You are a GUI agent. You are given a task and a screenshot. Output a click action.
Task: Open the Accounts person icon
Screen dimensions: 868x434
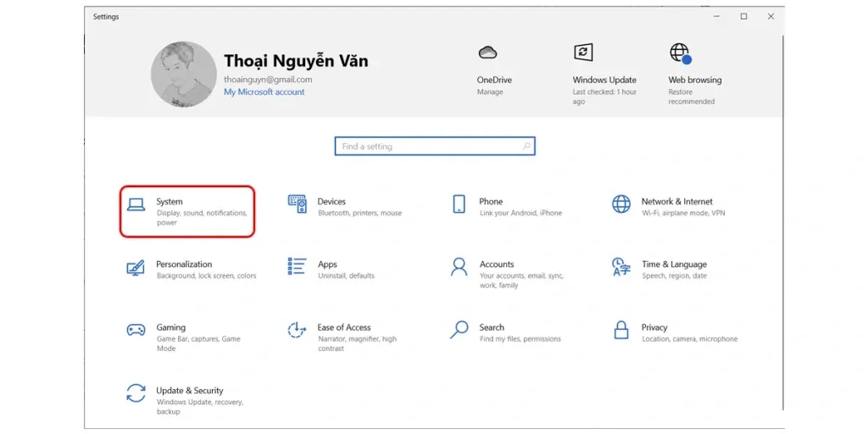point(459,267)
